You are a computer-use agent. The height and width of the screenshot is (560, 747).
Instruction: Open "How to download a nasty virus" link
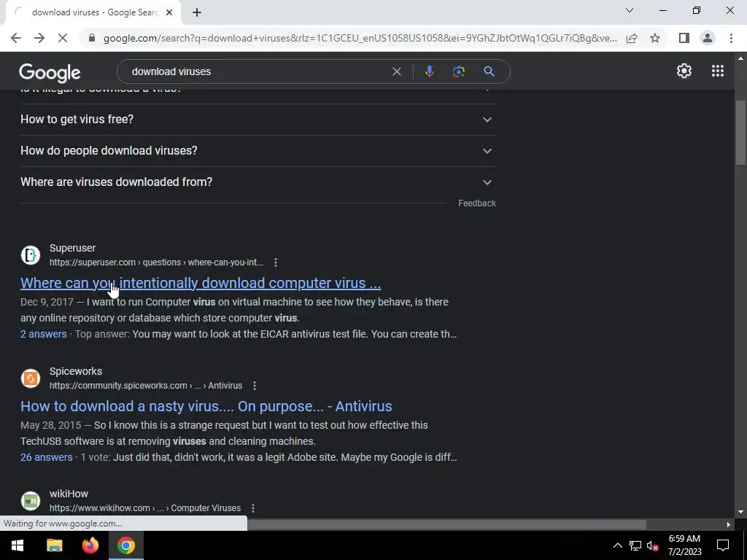[x=206, y=406]
